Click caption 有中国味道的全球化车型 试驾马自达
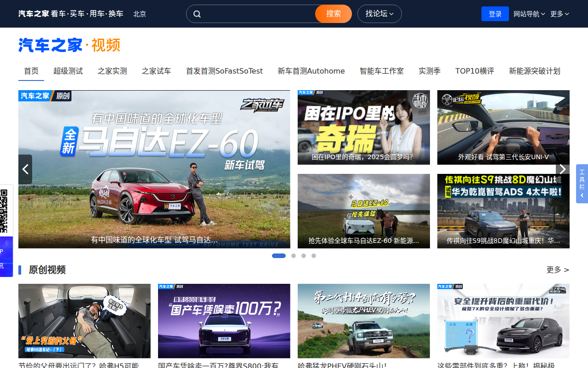Screen dimensions: 588x368 (154, 240)
